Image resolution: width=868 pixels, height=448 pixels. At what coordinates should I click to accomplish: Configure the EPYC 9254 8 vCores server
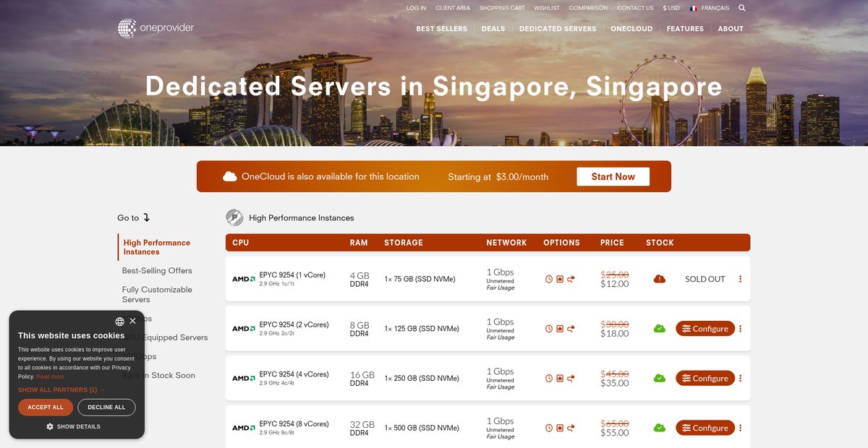(705, 428)
